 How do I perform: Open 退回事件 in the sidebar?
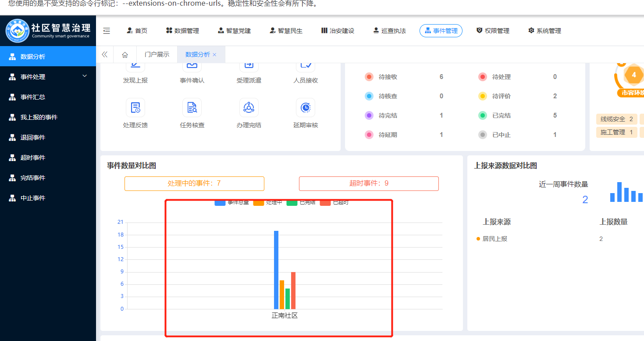[48, 137]
